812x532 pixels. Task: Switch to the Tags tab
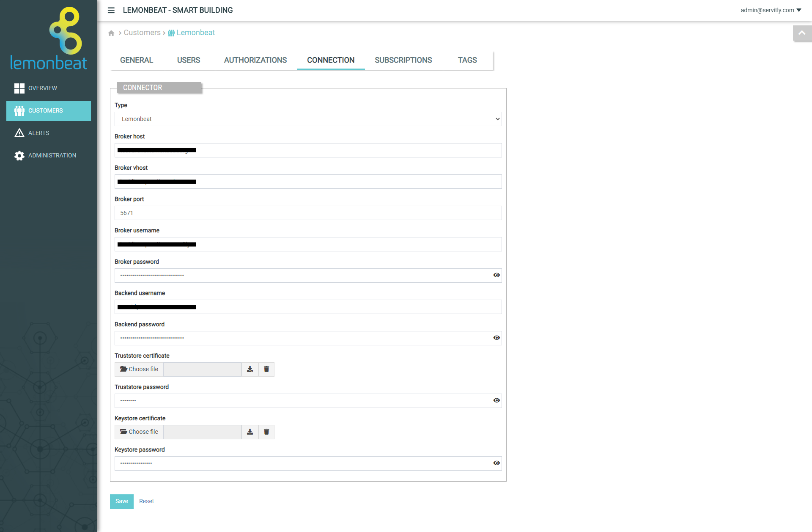pos(467,60)
